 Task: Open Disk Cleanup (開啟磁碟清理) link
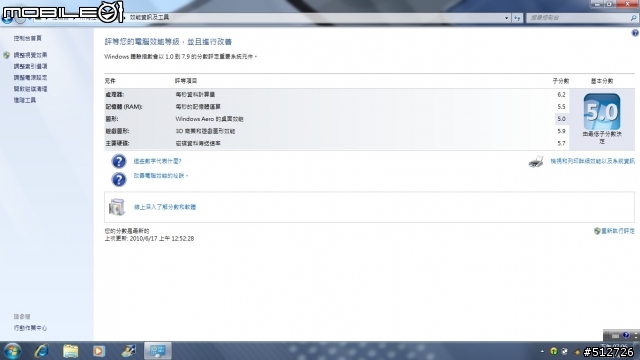click(31, 89)
